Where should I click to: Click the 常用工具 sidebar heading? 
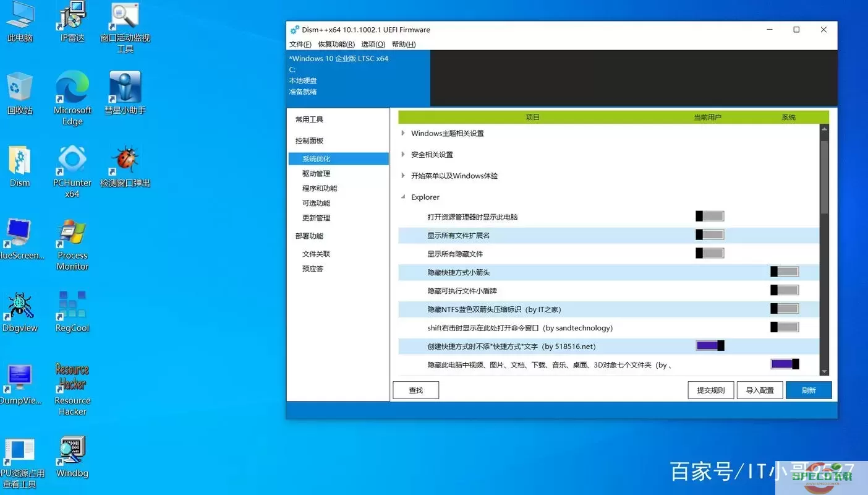coord(309,119)
